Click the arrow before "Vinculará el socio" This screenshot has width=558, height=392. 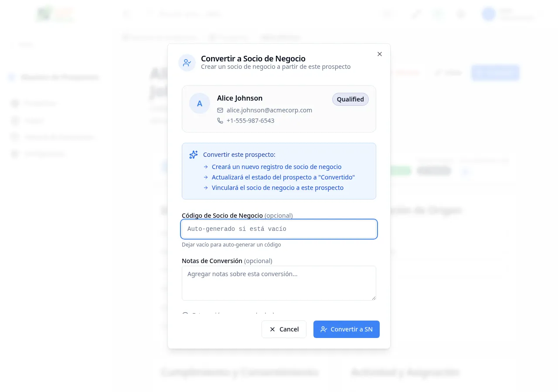click(x=206, y=188)
